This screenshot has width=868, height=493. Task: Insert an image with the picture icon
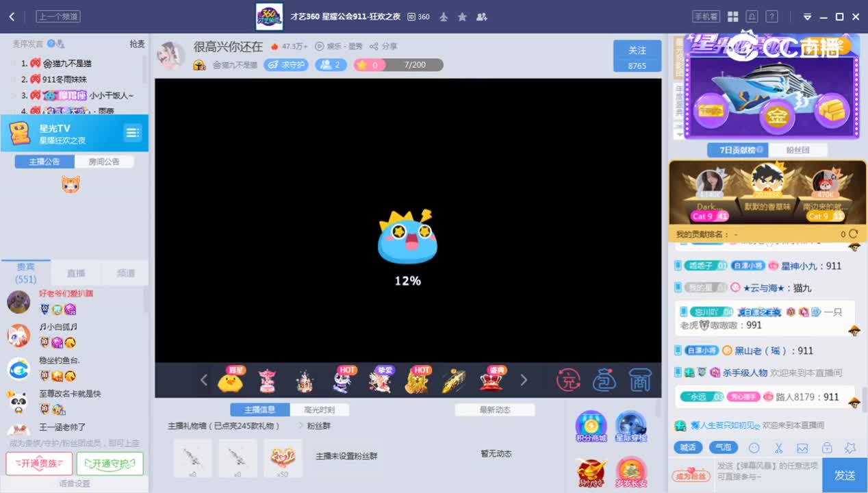tap(802, 448)
